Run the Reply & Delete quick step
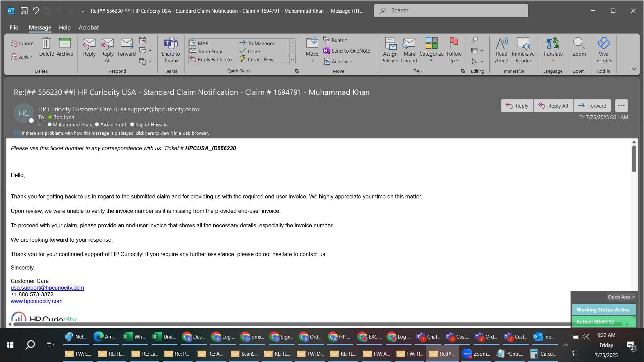Viewport: 644px width, 362px height. point(211,59)
